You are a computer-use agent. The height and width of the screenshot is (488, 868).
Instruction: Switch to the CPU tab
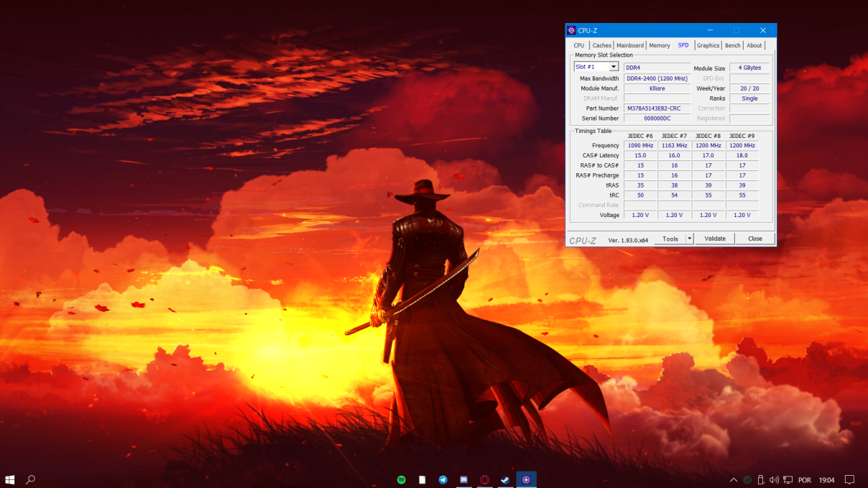pos(579,45)
